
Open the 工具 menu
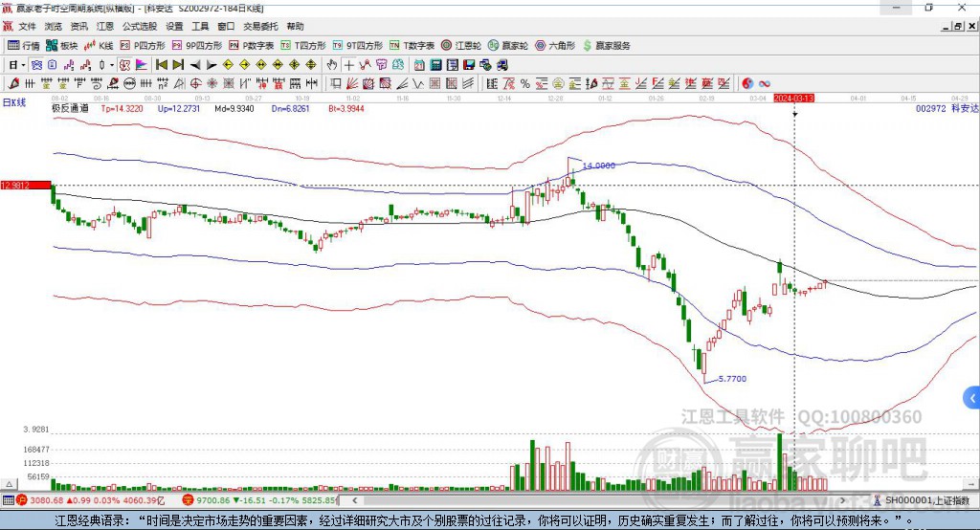(200, 26)
